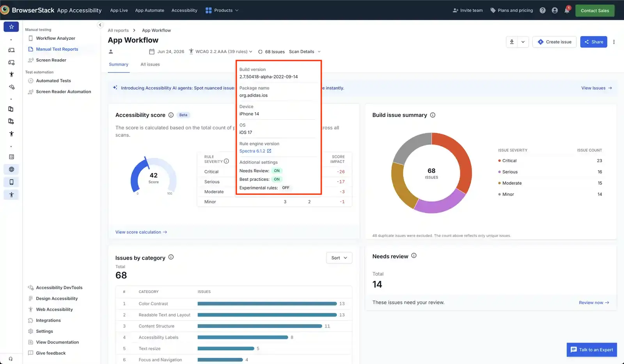Click the Review now link
Image resolution: width=624 pixels, height=364 pixels.
[x=594, y=302]
